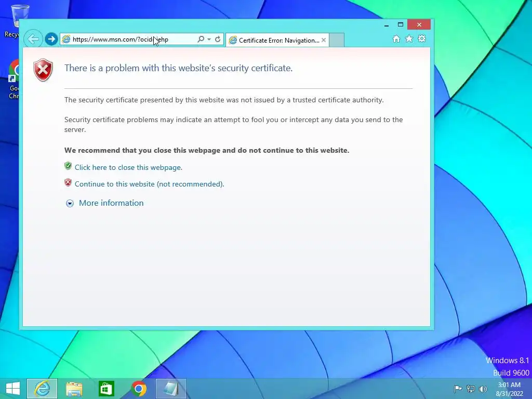Click 'Continue to this website (not recommended)'
Viewport: 532px width, 399px height.
coord(149,184)
